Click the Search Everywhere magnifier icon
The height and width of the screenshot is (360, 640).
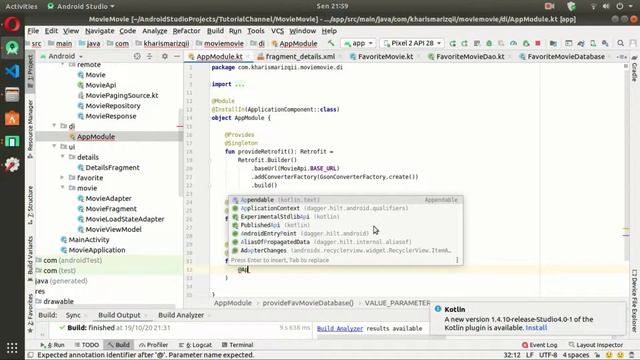pyautogui.click(x=620, y=43)
